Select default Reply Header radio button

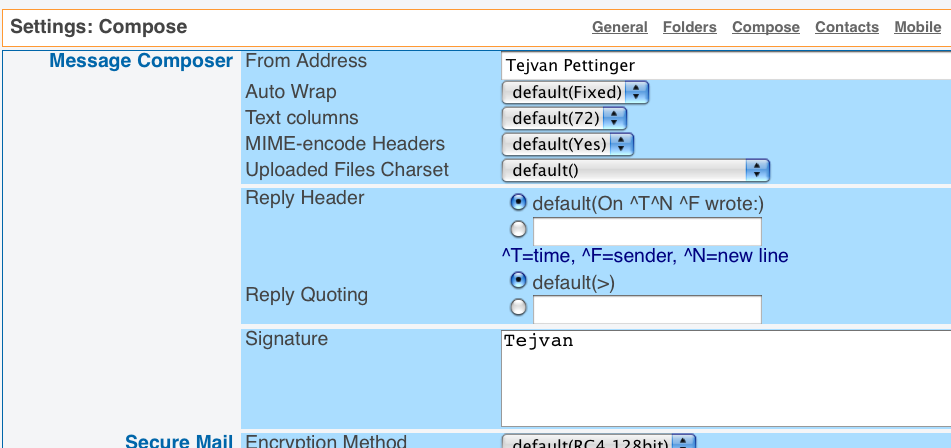coord(519,202)
